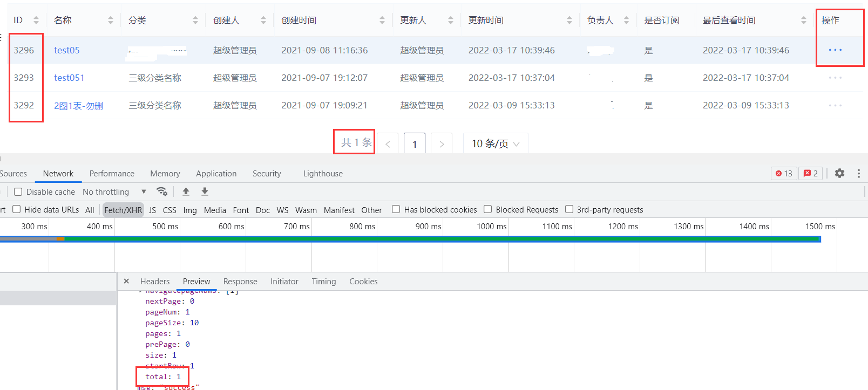Open Preview tab of request
The image size is (868, 390).
(x=196, y=282)
